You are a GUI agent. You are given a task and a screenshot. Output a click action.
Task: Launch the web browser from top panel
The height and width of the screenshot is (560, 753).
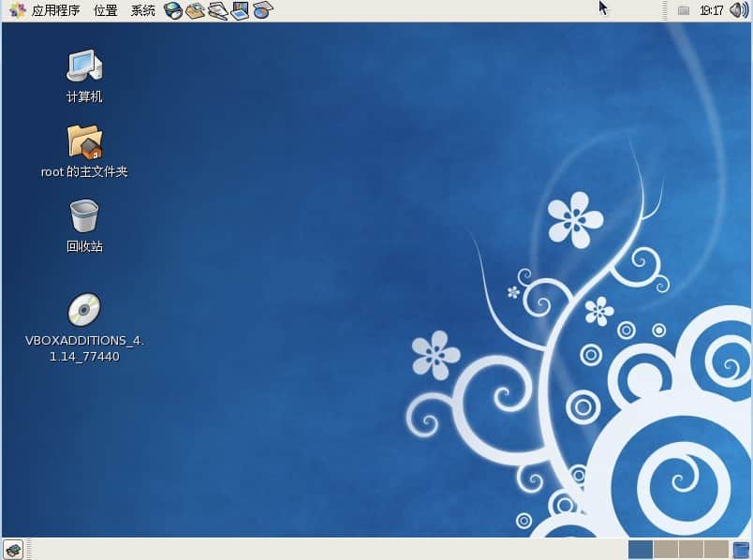coord(173,10)
